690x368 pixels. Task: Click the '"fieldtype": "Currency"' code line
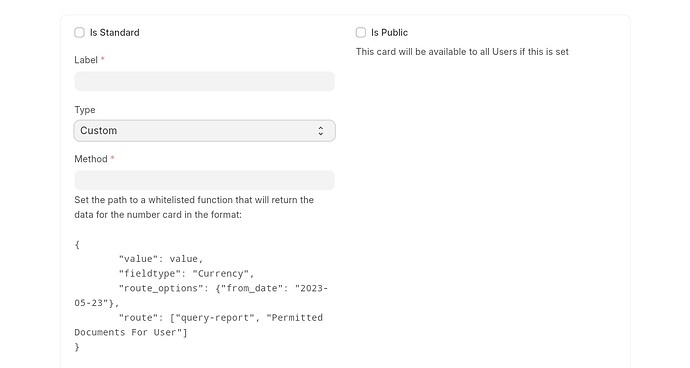[187, 274]
